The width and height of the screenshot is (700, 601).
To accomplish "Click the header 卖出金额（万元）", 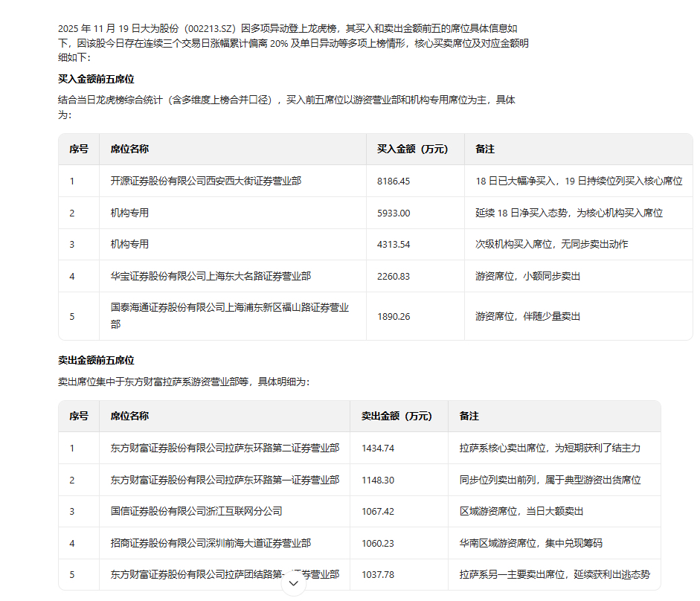I will pos(397,416).
